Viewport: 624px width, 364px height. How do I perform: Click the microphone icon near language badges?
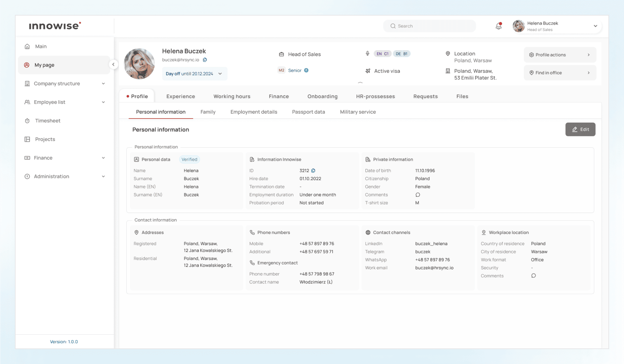[x=367, y=53]
